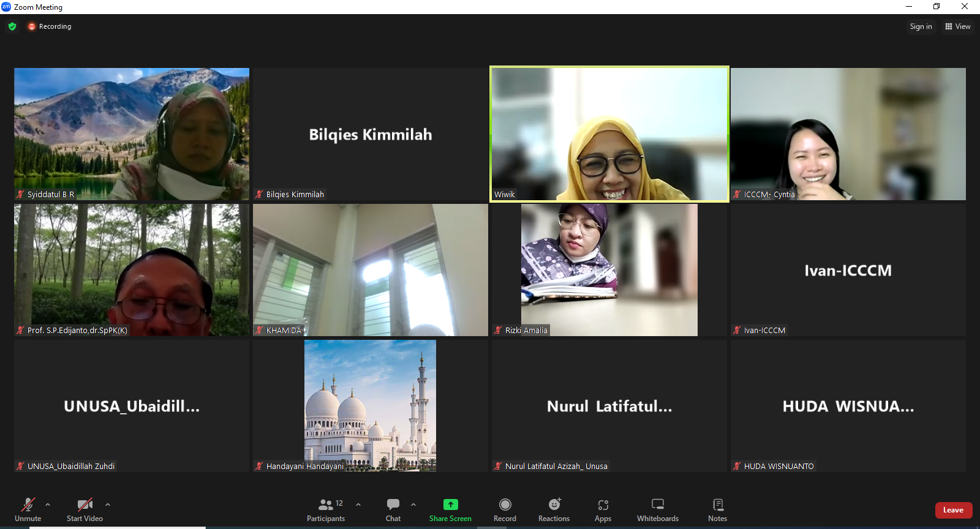Start recording with the Record button
Image resolution: width=980 pixels, height=529 pixels.
pyautogui.click(x=505, y=509)
